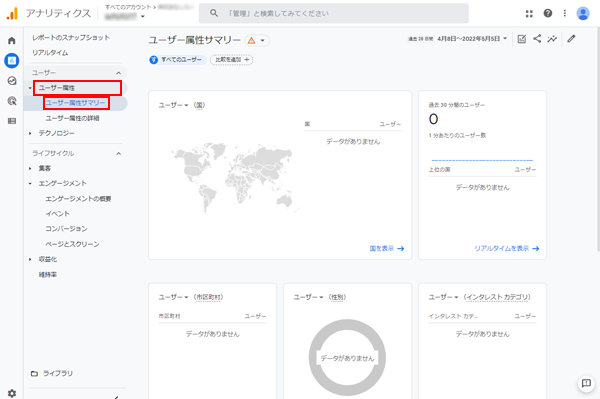Open Admin settings gear icon
The image size is (600, 399).
[x=12, y=393]
